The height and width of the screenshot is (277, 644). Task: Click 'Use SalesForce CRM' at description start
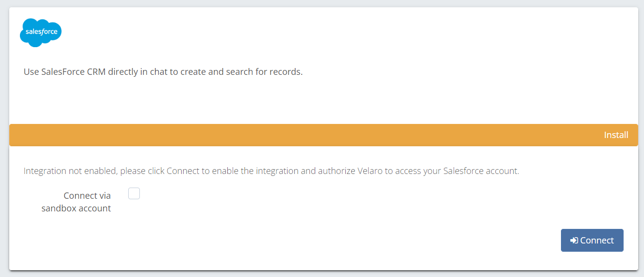pyautogui.click(x=65, y=72)
